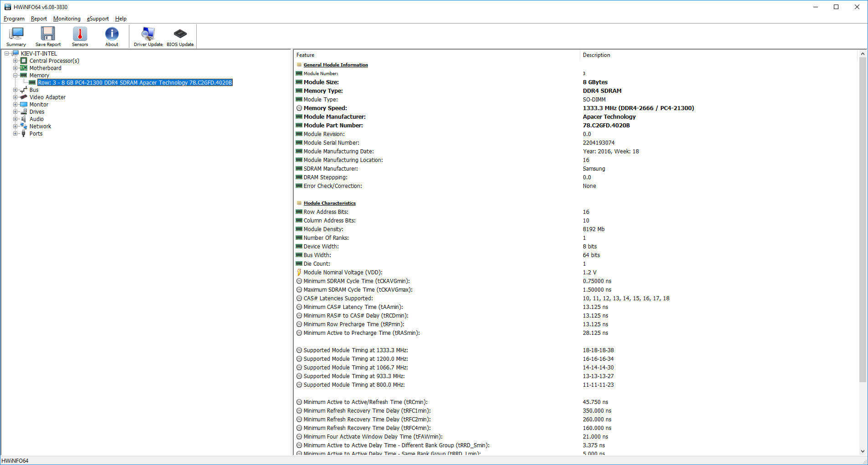
Task: Click the Memory Speed clock icon
Action: [299, 108]
